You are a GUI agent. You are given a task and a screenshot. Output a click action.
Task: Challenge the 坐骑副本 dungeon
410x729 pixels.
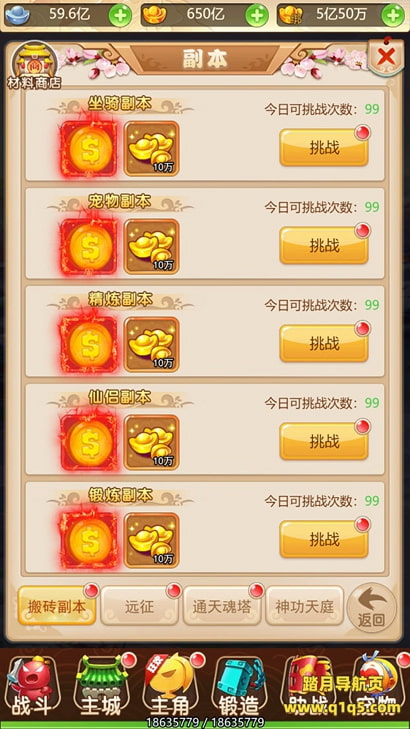324,147
